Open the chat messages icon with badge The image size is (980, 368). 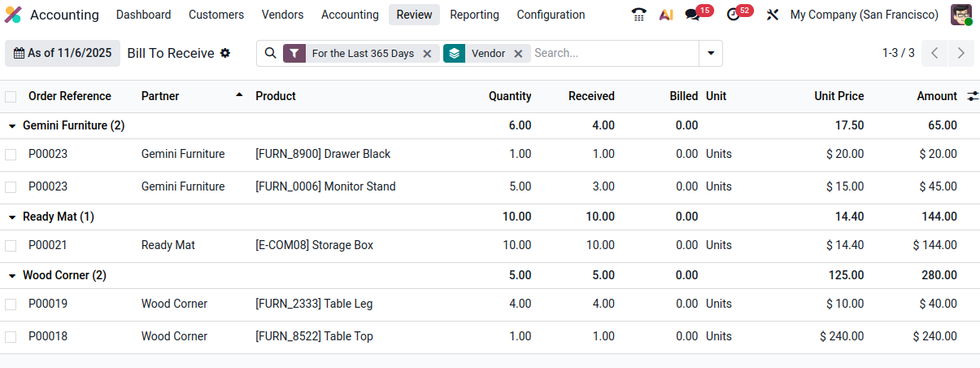[693, 15]
